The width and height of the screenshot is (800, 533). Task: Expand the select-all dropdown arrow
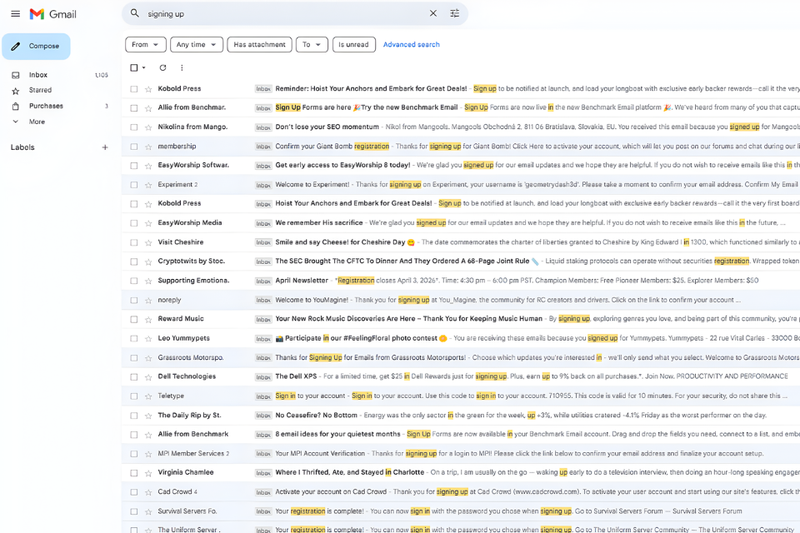coord(144,67)
